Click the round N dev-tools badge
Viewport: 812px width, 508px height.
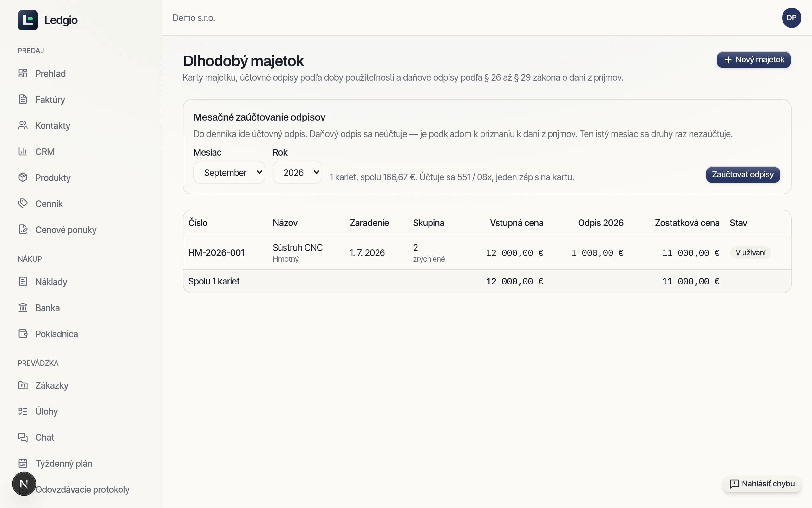[24, 484]
